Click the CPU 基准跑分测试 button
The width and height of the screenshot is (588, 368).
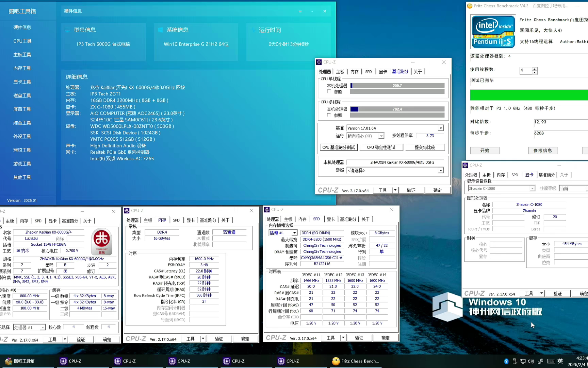pyautogui.click(x=338, y=148)
